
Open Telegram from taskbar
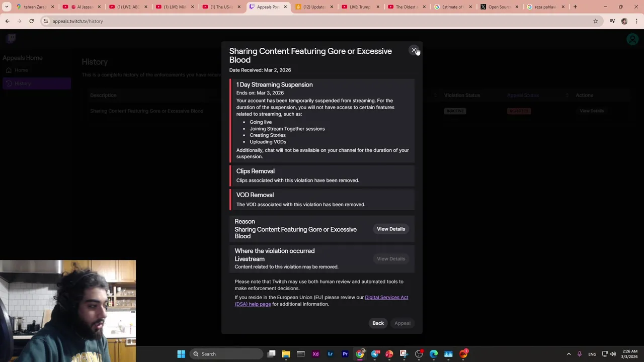375,354
